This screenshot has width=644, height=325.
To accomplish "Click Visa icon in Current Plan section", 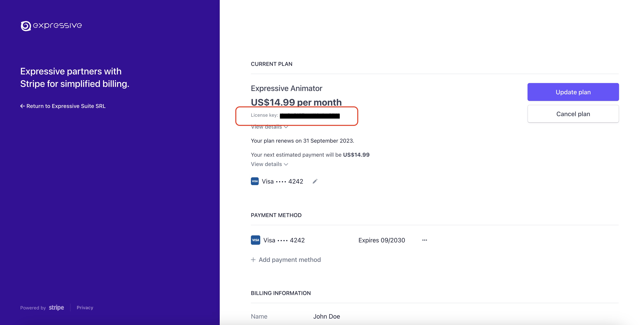I will (255, 181).
